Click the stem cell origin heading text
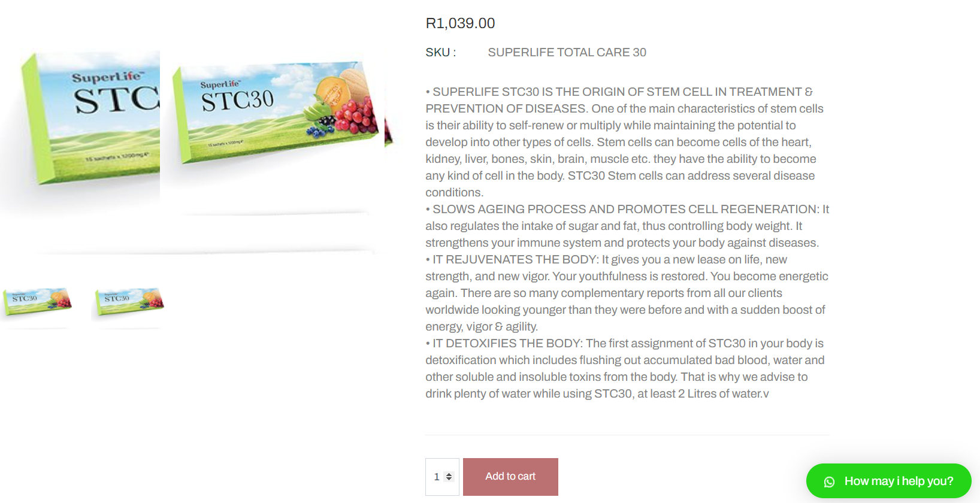Viewport: 980px width, 503px height. coord(617,92)
